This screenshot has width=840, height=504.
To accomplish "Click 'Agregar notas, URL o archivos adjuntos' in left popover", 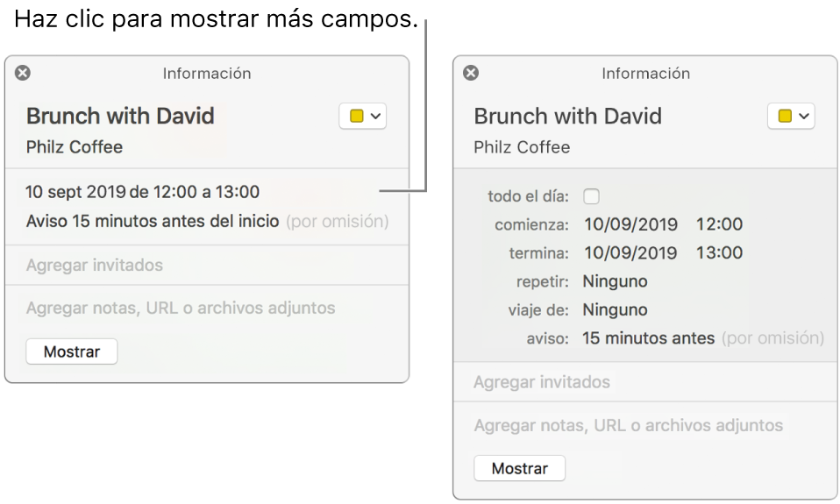I will tap(181, 308).
